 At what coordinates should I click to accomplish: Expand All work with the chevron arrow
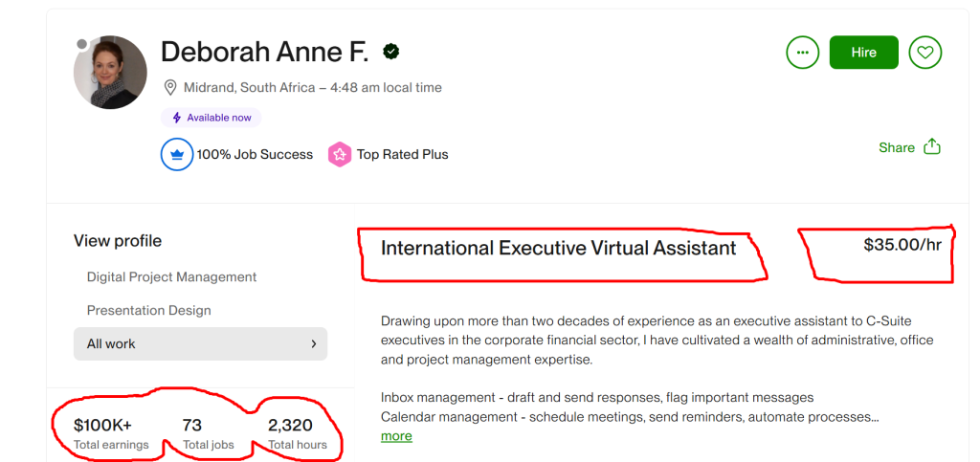point(313,343)
